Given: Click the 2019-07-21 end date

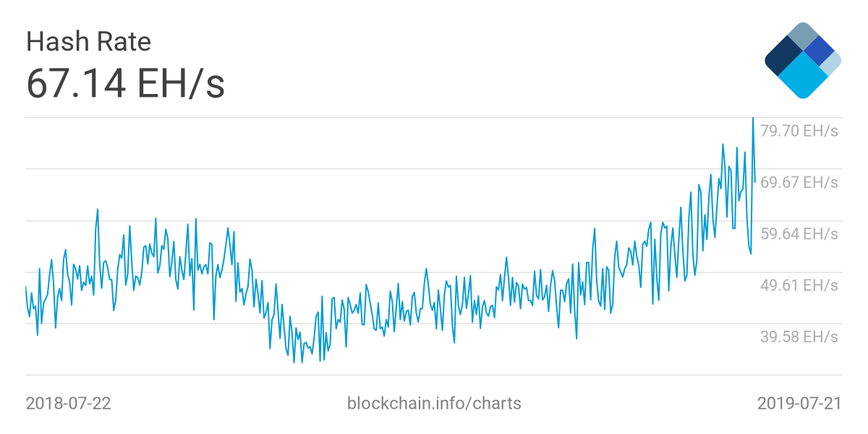Looking at the screenshot, I should click(799, 403).
